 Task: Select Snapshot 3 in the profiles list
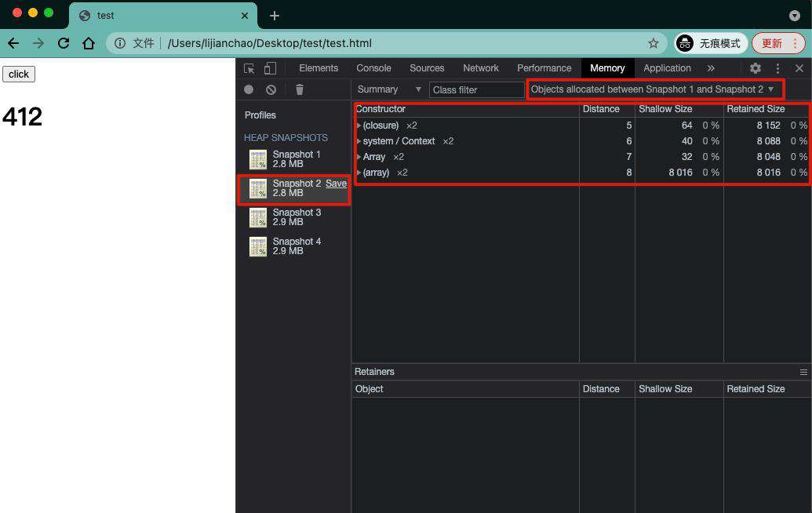[x=293, y=217]
